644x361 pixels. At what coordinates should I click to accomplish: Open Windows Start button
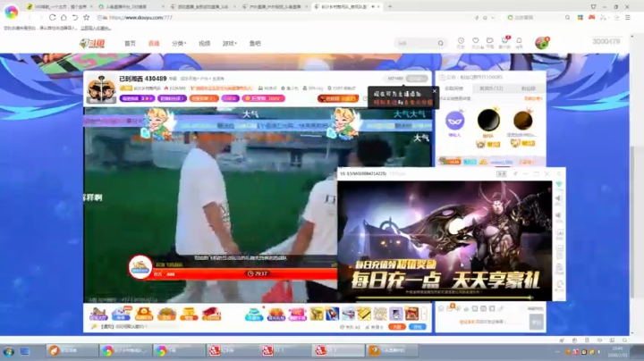8,351
